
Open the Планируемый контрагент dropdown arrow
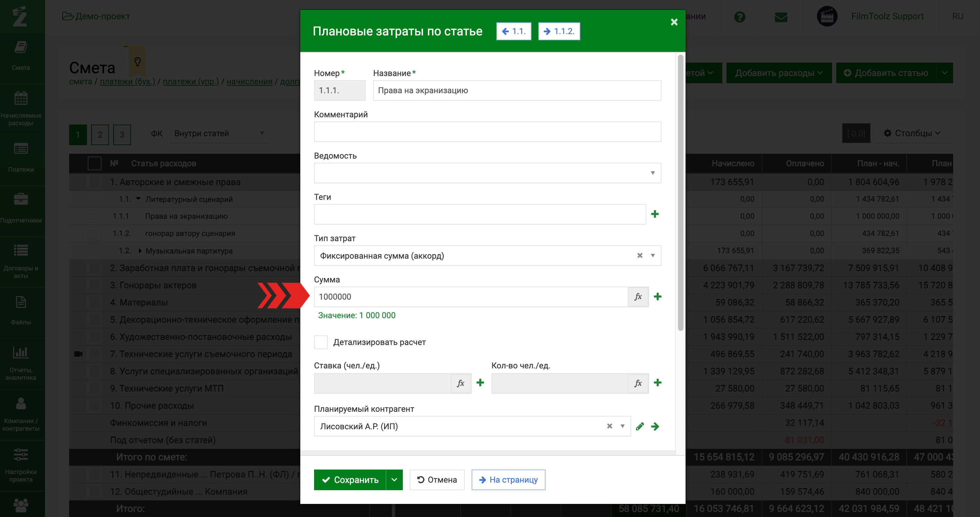pos(622,426)
